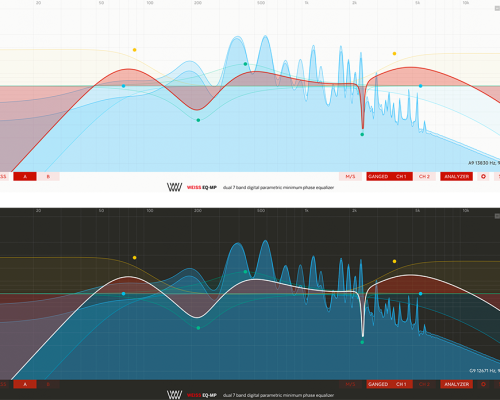Click green band handle at 200 Hz dip, light EQ
This screenshot has width=500, height=400.
pyautogui.click(x=198, y=120)
